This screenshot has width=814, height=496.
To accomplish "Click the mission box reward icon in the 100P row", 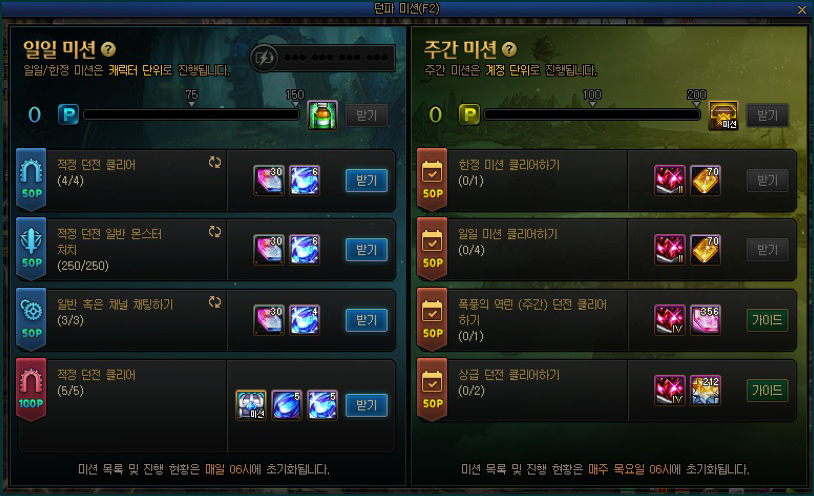I will click(x=251, y=405).
